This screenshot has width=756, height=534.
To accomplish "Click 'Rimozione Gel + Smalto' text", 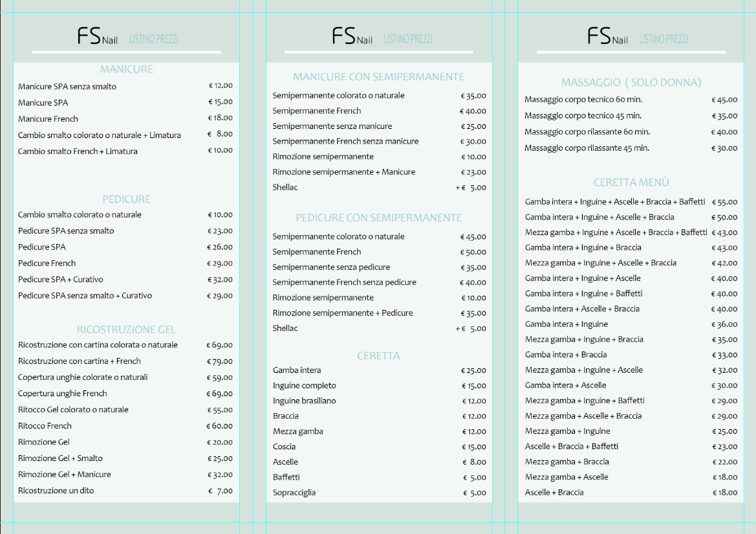I will pos(60,458).
